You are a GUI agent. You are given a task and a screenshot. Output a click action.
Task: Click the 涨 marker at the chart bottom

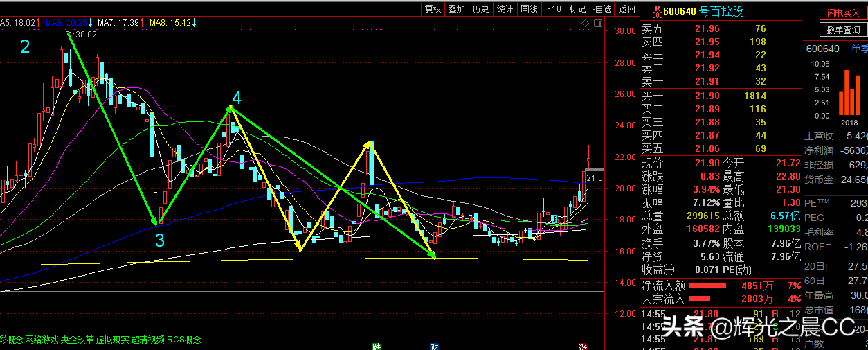[583, 345]
